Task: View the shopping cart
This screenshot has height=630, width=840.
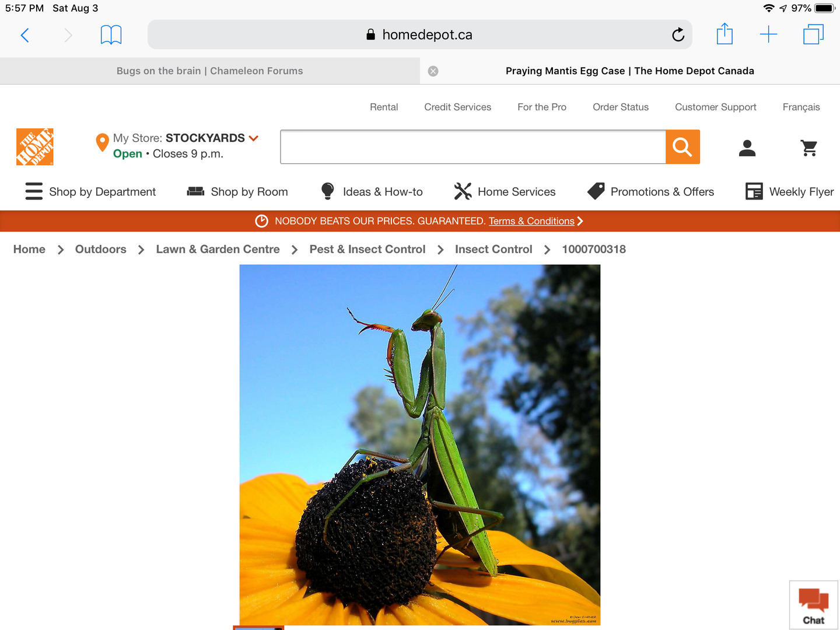Action: (x=809, y=148)
